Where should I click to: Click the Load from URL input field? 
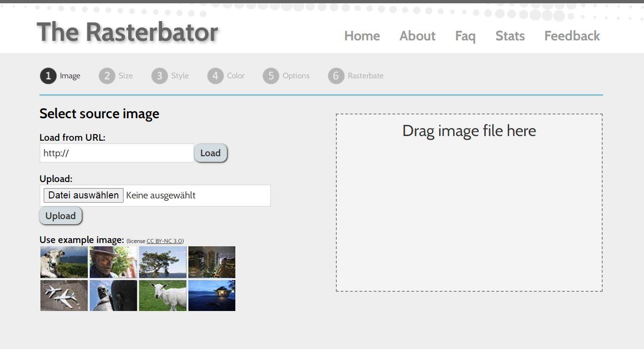[116, 152]
